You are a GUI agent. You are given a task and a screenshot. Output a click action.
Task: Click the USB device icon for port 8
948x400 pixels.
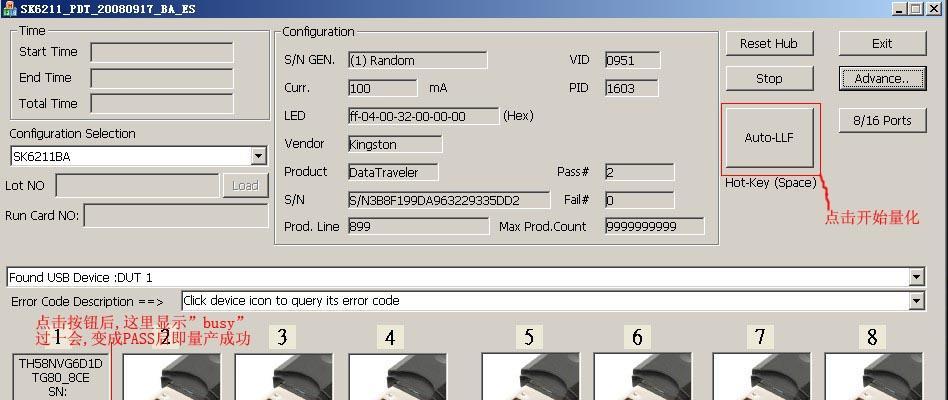coord(874,377)
